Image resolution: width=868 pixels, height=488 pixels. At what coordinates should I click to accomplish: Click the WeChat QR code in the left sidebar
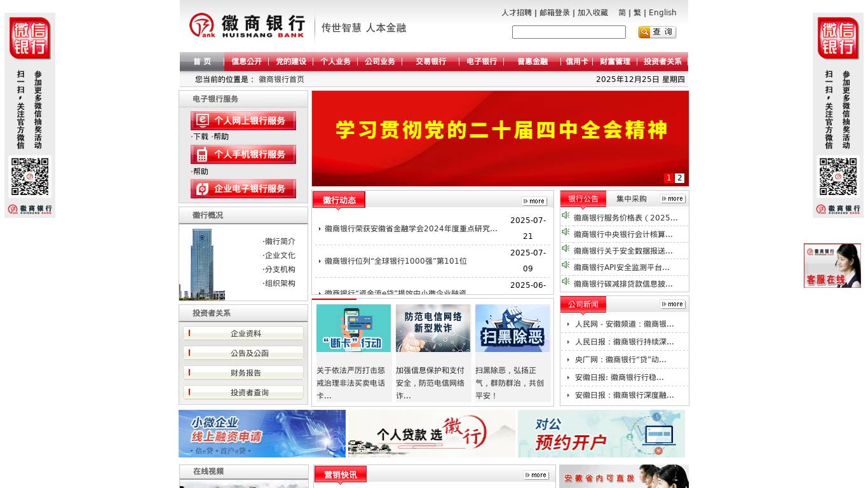(29, 177)
